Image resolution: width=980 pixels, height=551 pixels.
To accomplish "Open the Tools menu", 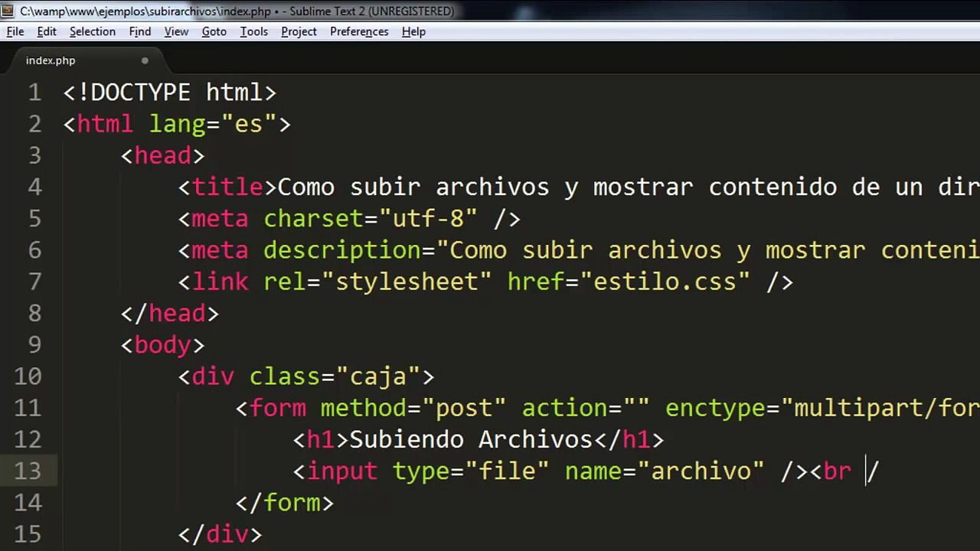I will 254,31.
